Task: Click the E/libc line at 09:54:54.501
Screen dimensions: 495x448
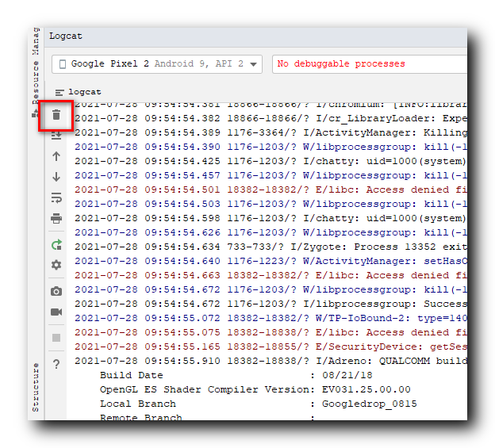Action: [271, 190]
